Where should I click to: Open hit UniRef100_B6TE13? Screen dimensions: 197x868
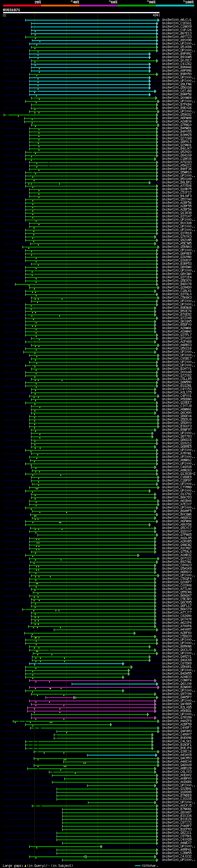tap(176, 34)
